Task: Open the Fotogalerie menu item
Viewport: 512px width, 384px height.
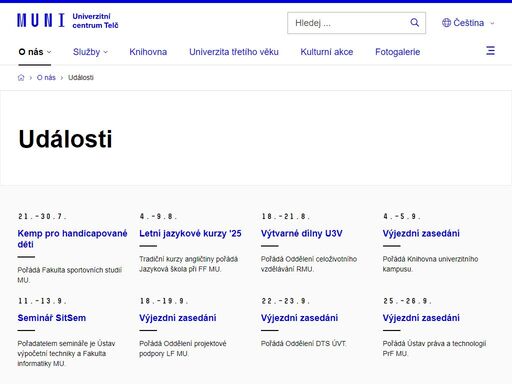Action: coord(397,52)
